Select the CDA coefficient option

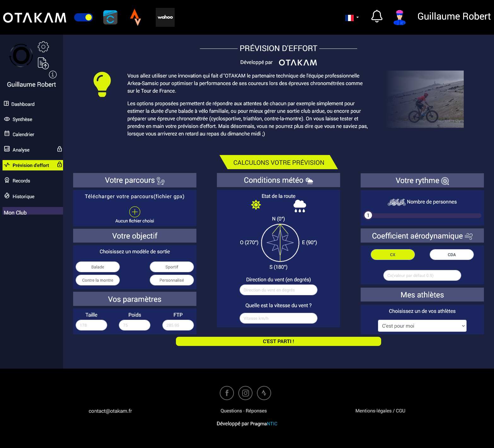(451, 255)
